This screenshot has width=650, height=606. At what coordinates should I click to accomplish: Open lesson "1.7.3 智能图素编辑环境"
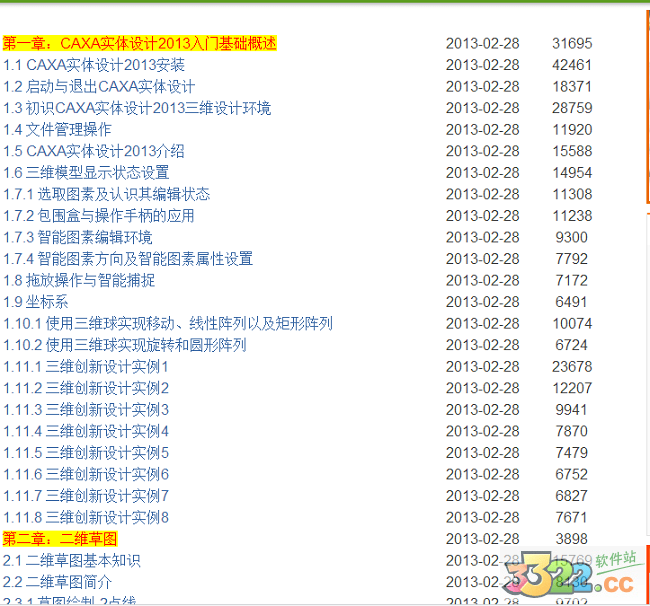78,238
